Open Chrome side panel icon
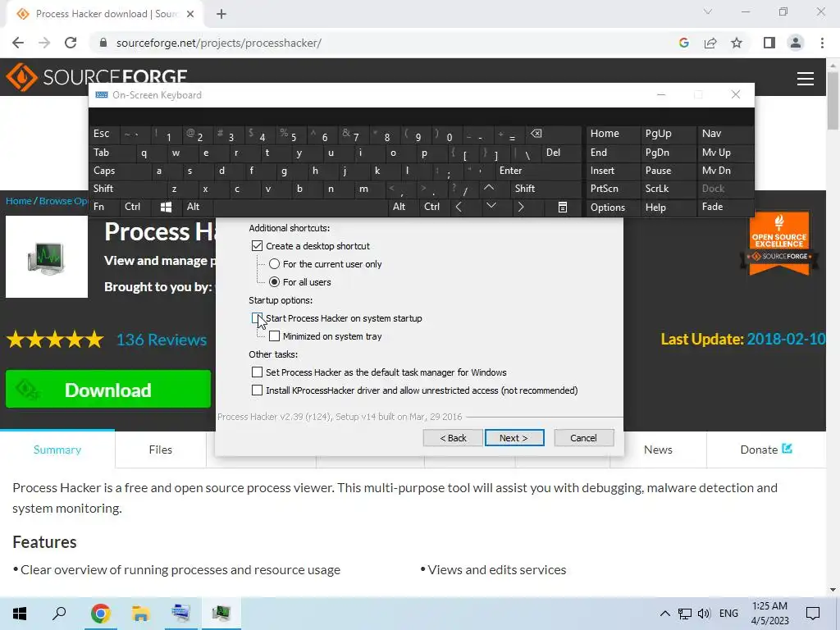Viewport: 840px width, 630px height. pos(769,43)
